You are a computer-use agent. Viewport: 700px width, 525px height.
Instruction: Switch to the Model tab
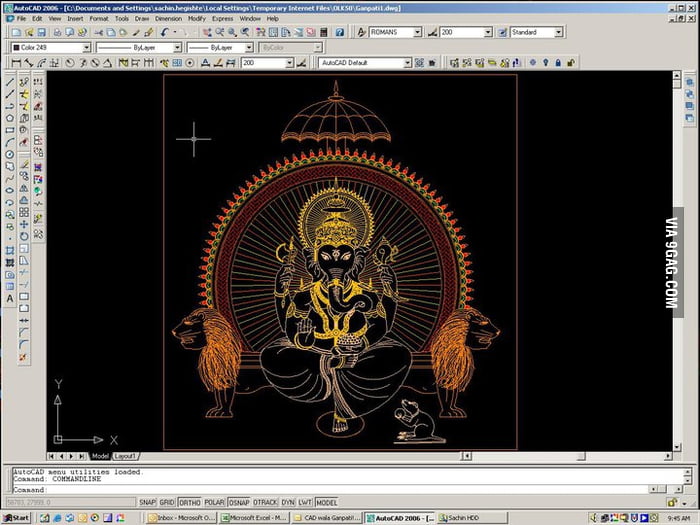(x=100, y=456)
